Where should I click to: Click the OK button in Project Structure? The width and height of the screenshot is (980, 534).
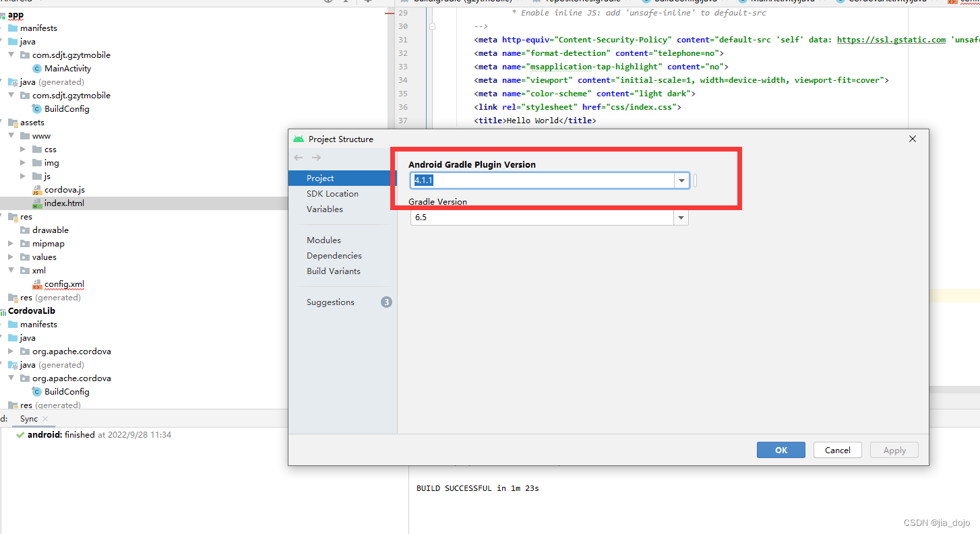pos(780,450)
